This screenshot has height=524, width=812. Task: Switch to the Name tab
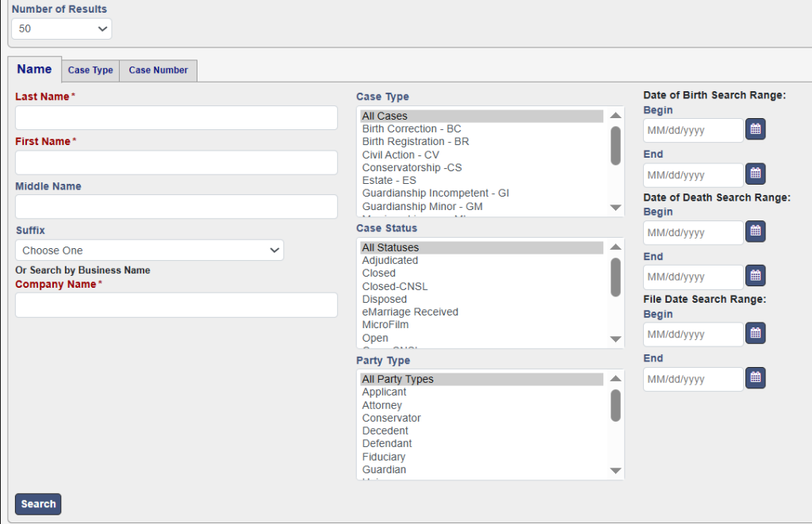pyautogui.click(x=34, y=69)
